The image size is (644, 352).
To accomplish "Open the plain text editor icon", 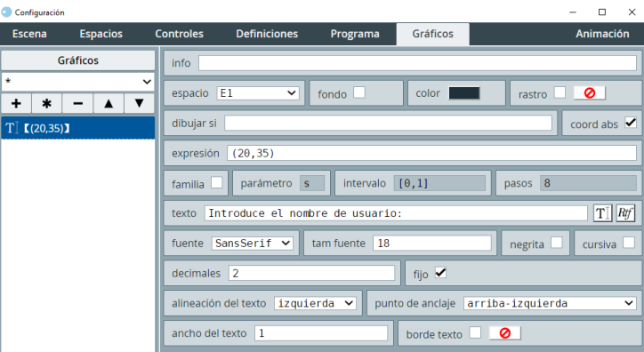I will coord(602,213).
